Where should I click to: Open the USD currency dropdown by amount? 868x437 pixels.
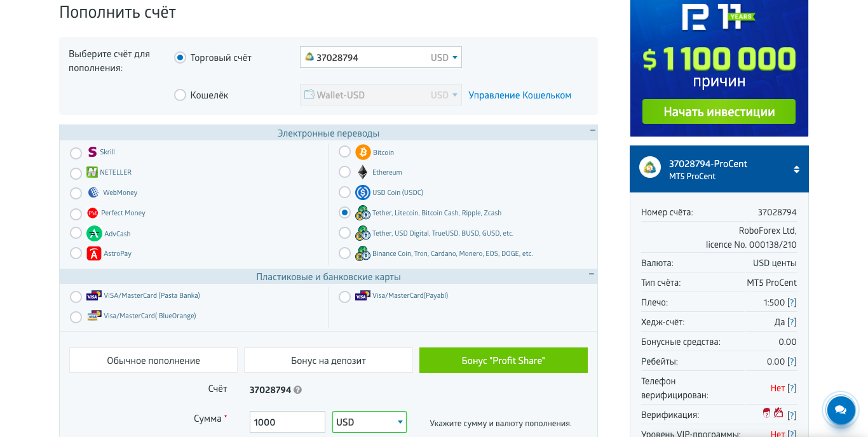369,422
